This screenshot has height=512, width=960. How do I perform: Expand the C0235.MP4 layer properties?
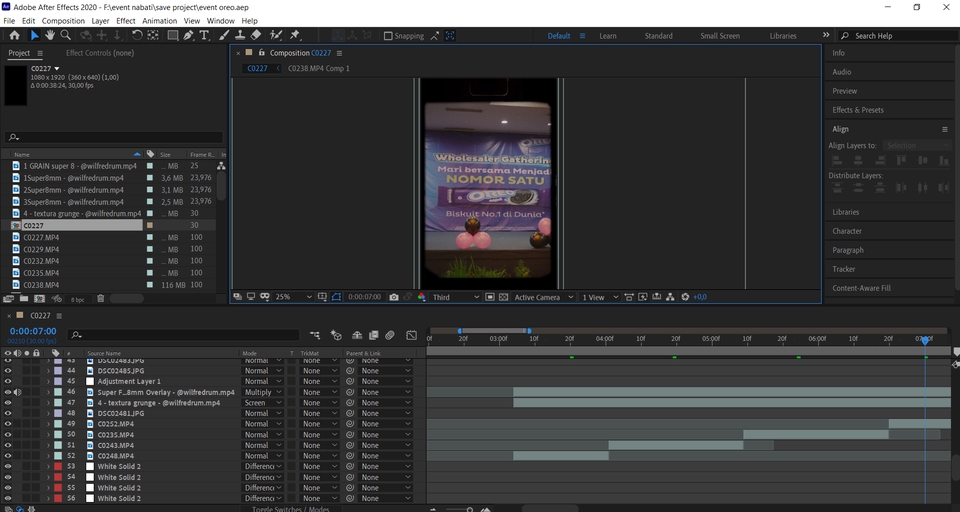pyautogui.click(x=48, y=435)
